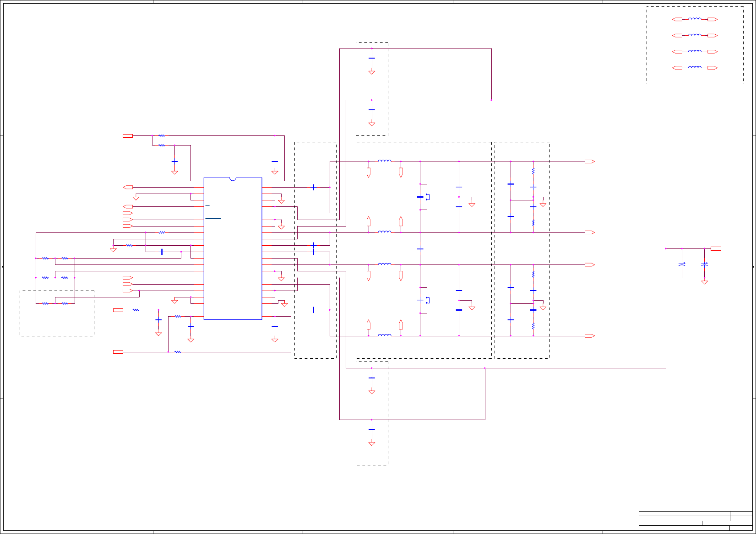
Task: Click the lowest capacitor at the schematic bottom
Action: [x=372, y=430]
